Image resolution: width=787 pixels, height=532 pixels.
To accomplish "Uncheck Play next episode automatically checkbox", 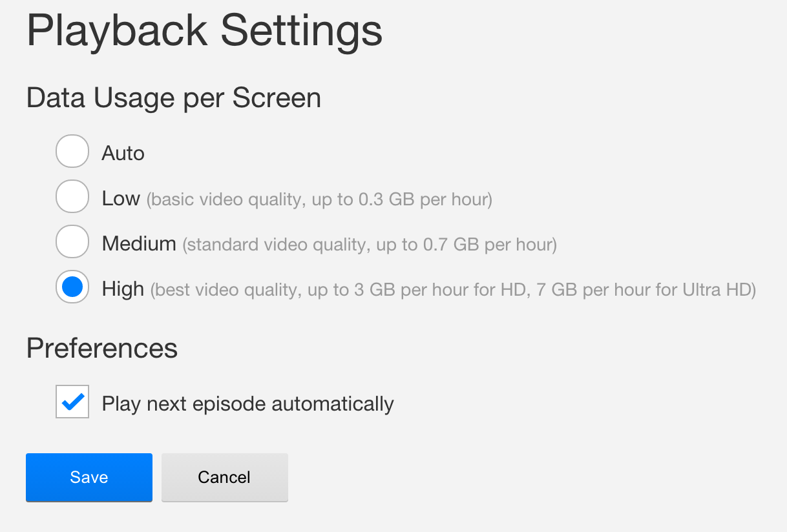I will (72, 402).
